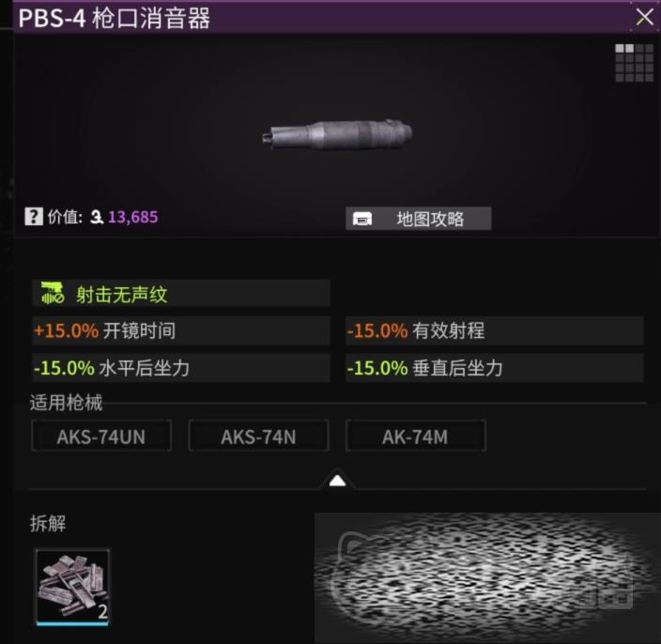Screen dimensions: 661x644
Task: Select the 射击无声纹 trait row
Action: pyautogui.click(x=181, y=293)
